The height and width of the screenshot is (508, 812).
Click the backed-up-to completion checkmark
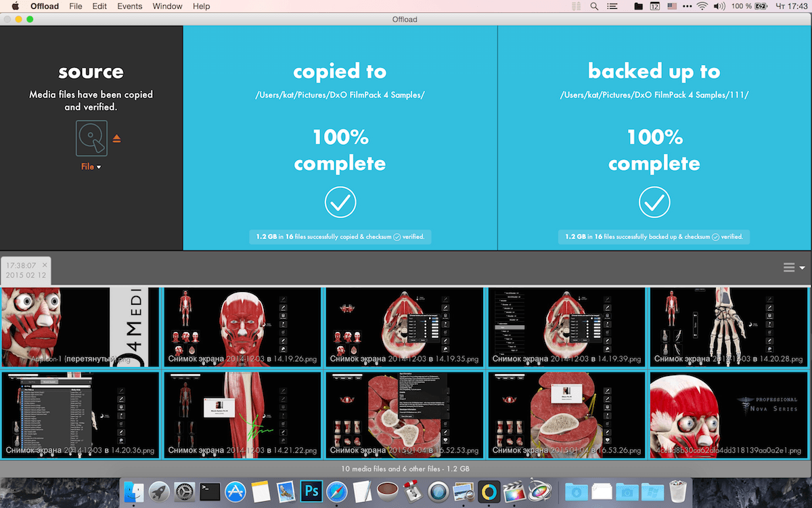pos(654,202)
